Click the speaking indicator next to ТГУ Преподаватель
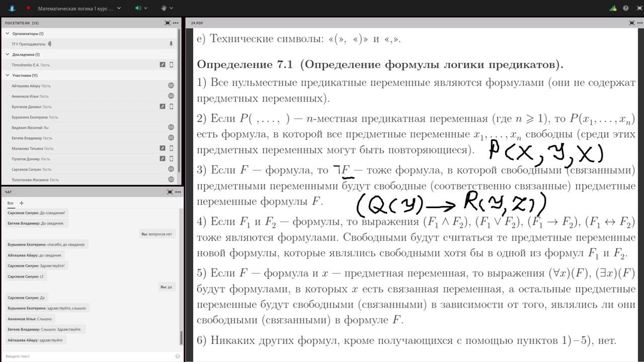 pyautogui.click(x=49, y=44)
